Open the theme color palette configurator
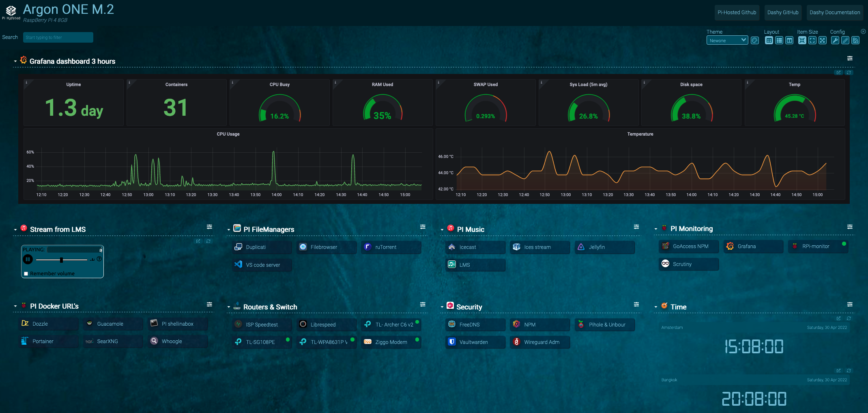The width and height of the screenshot is (868, 413). pos(755,40)
